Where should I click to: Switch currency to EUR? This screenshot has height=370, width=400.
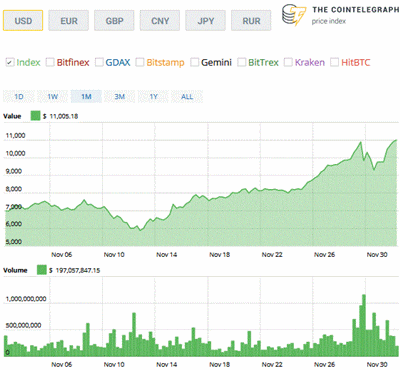click(x=69, y=21)
